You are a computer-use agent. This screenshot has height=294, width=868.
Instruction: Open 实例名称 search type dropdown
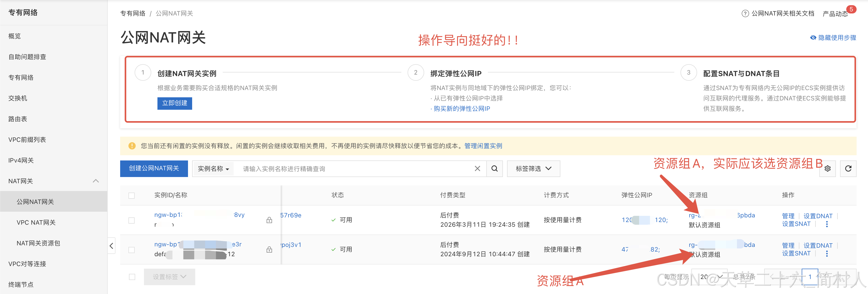[213, 169]
